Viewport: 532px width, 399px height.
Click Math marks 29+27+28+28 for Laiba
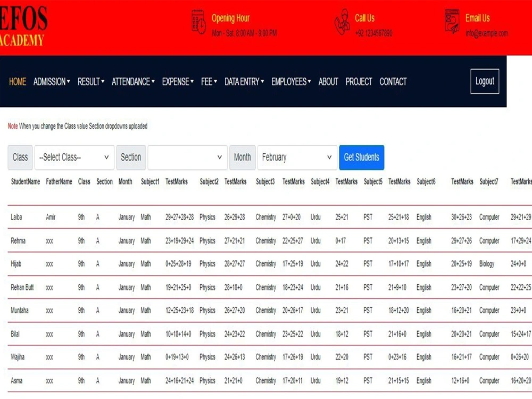click(179, 217)
